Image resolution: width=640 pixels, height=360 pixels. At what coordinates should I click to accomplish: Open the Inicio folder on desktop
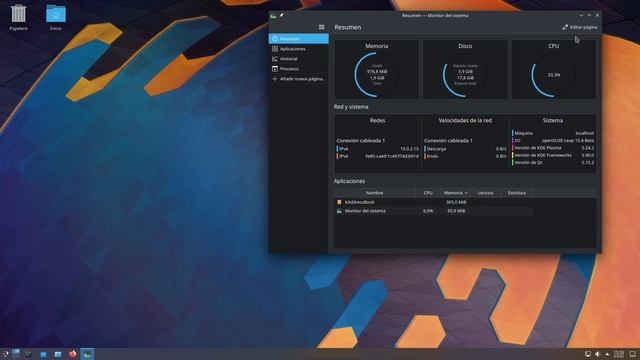click(56, 18)
